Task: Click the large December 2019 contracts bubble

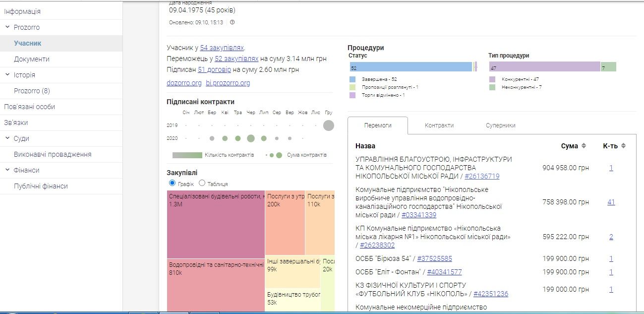Action: (x=328, y=126)
